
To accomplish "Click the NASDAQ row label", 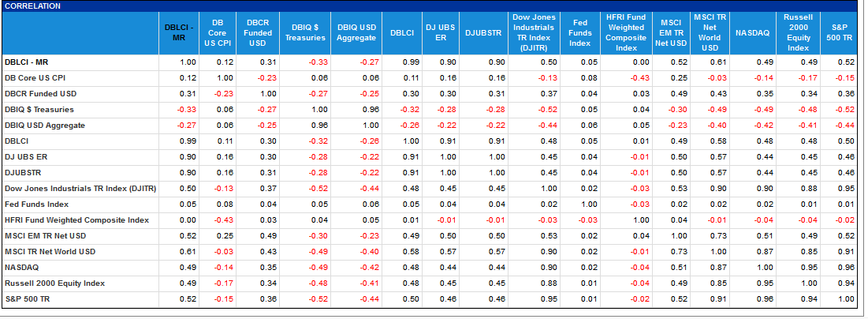I will (21, 268).
